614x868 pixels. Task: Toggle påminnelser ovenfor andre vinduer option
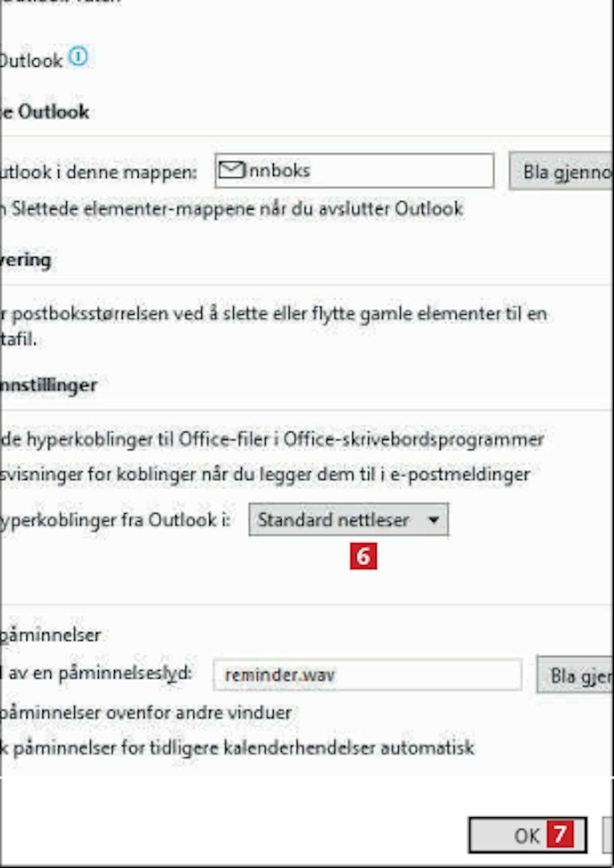pos(146,713)
